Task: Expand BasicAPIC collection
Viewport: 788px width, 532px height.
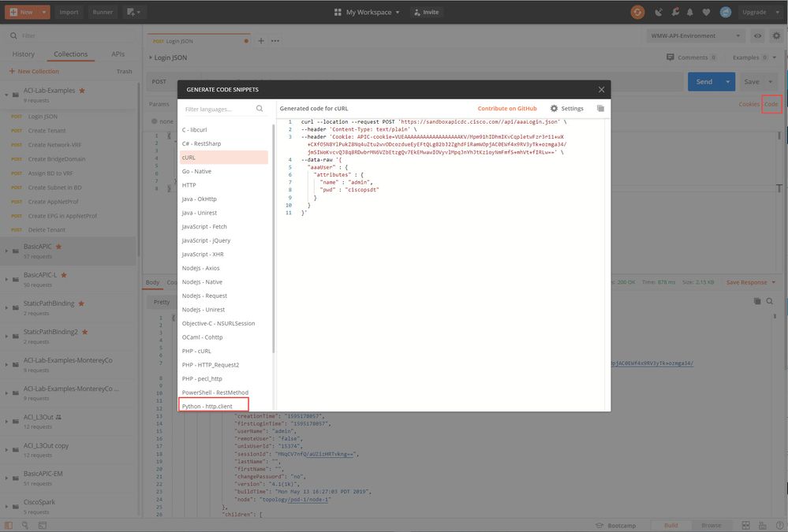Action: 6,250
